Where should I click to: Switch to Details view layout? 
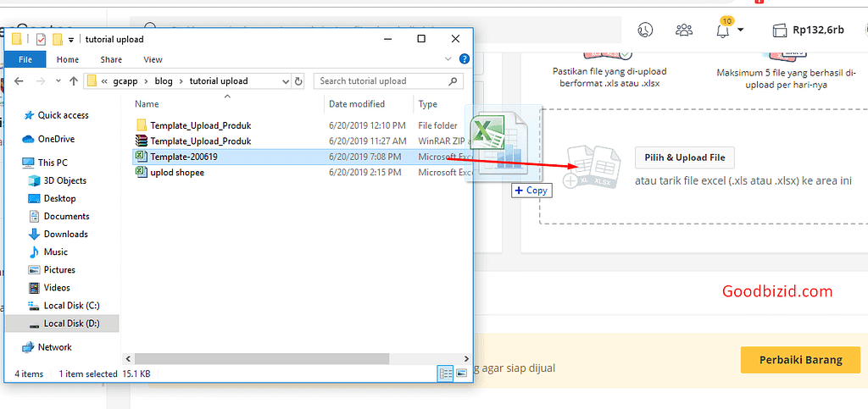pyautogui.click(x=446, y=373)
